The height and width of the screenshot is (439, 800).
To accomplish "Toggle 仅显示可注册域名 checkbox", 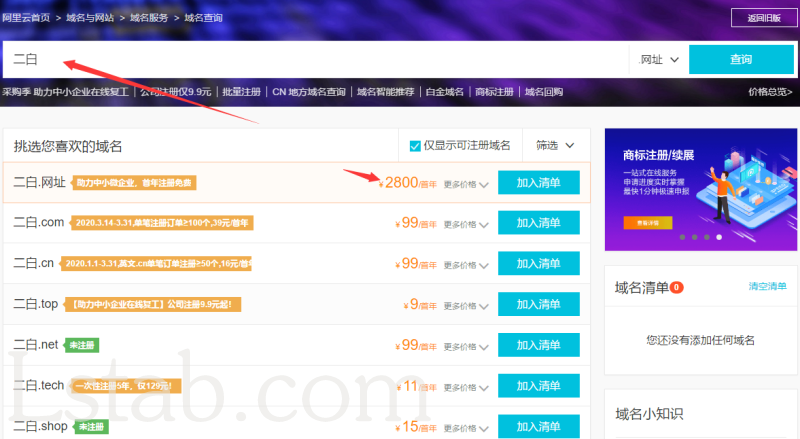I will (415, 146).
